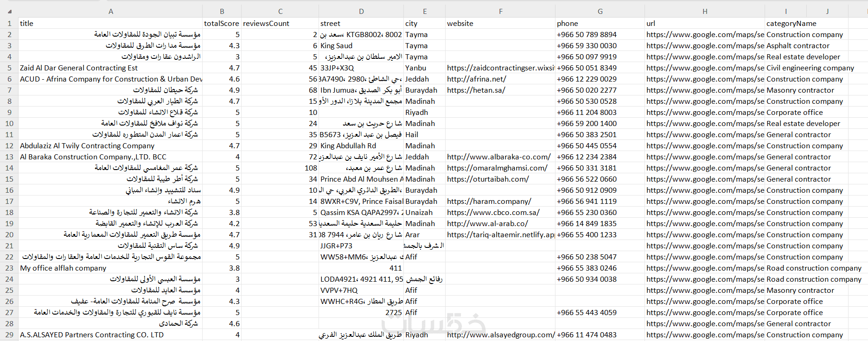868x341 pixels.
Task: Select row 19 totalScore cell 4.2
Action: 222,223
